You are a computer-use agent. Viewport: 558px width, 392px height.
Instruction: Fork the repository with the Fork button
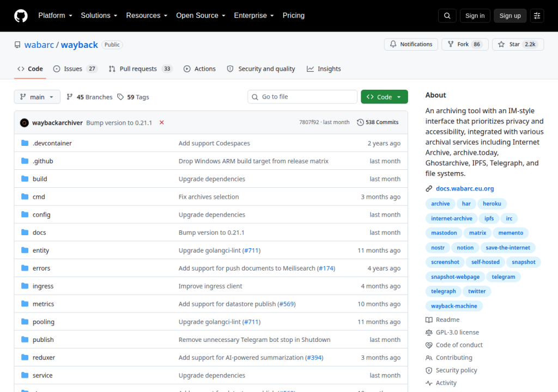tap(465, 44)
